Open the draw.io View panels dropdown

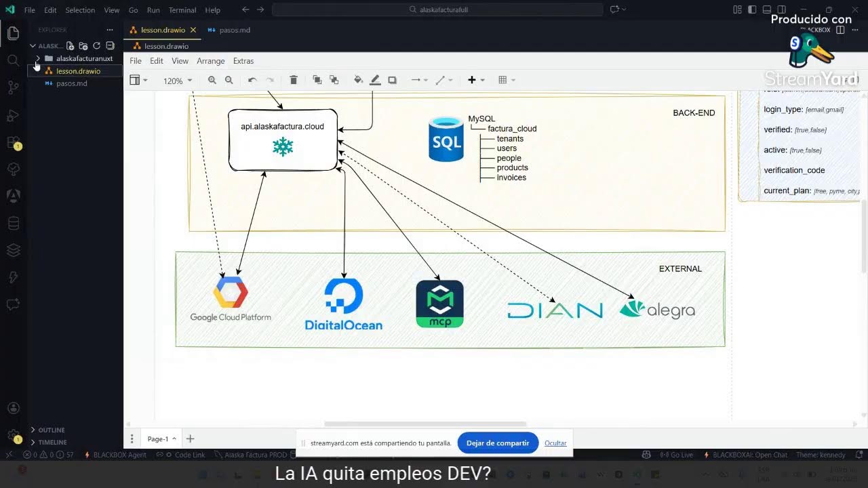(138, 80)
